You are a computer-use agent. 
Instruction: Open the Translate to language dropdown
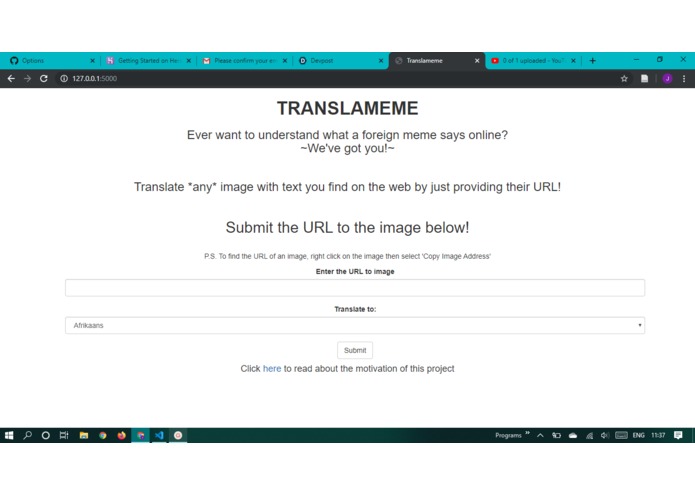click(355, 325)
